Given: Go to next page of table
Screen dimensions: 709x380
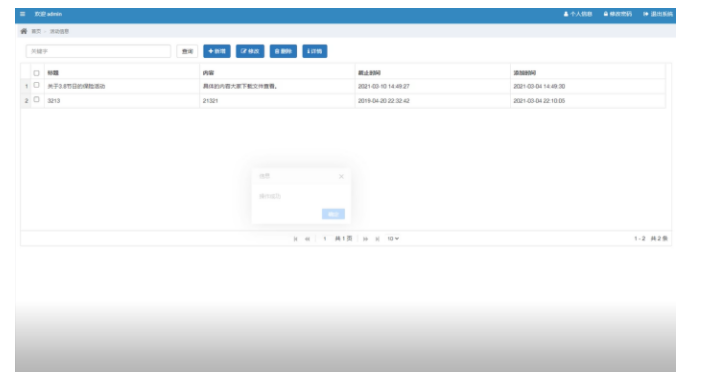Looking at the screenshot, I should pyautogui.click(x=365, y=239).
